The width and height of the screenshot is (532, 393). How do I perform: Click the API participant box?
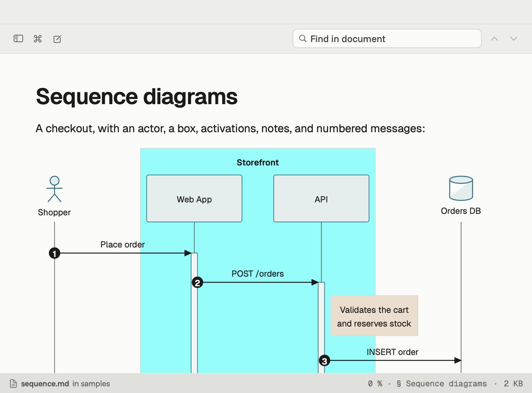tap(321, 199)
